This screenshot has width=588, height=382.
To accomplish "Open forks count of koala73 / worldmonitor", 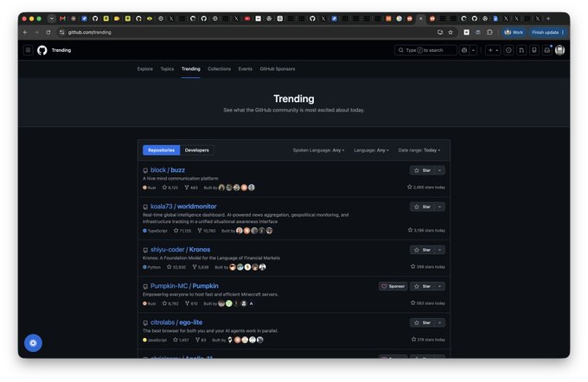I will [x=207, y=231].
